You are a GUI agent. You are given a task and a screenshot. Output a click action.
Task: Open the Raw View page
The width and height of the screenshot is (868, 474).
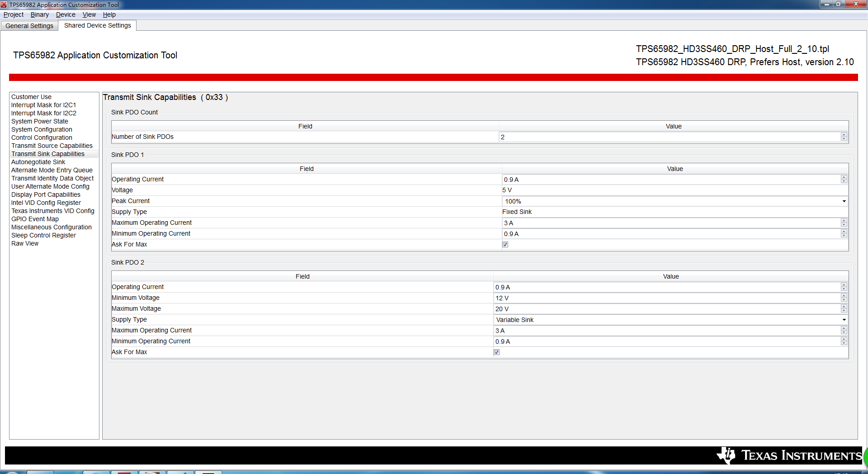pyautogui.click(x=25, y=243)
